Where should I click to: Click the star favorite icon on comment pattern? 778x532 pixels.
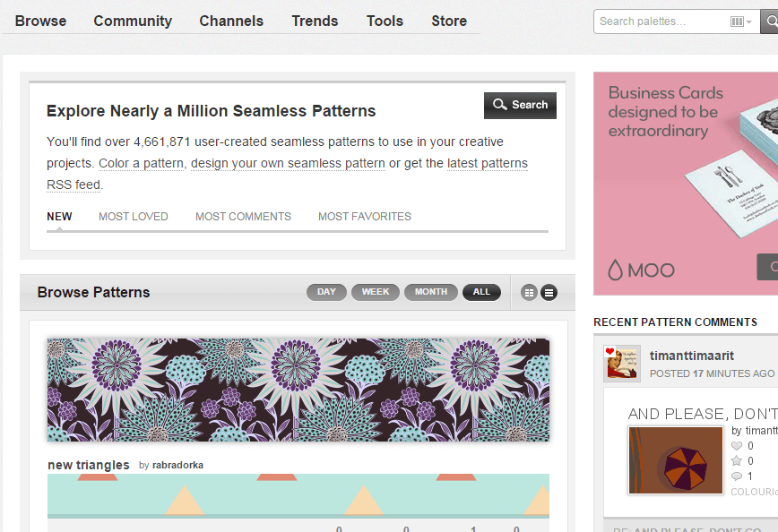pyautogui.click(x=737, y=461)
